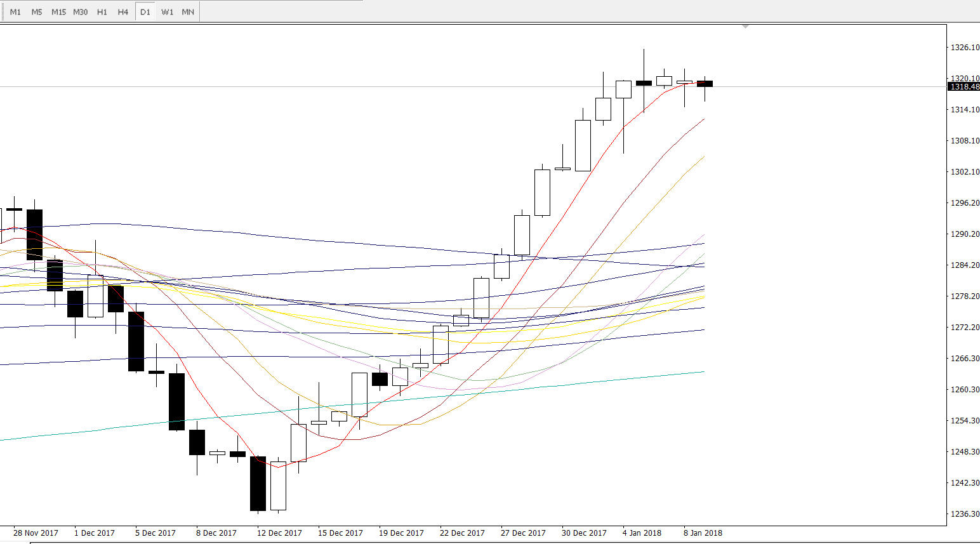Switch to the H4 timeframe

[123, 12]
